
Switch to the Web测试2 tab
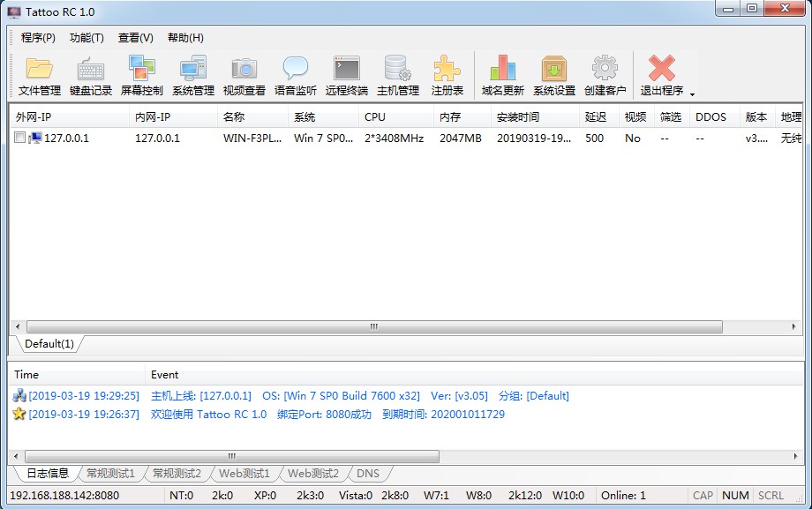pyautogui.click(x=312, y=473)
